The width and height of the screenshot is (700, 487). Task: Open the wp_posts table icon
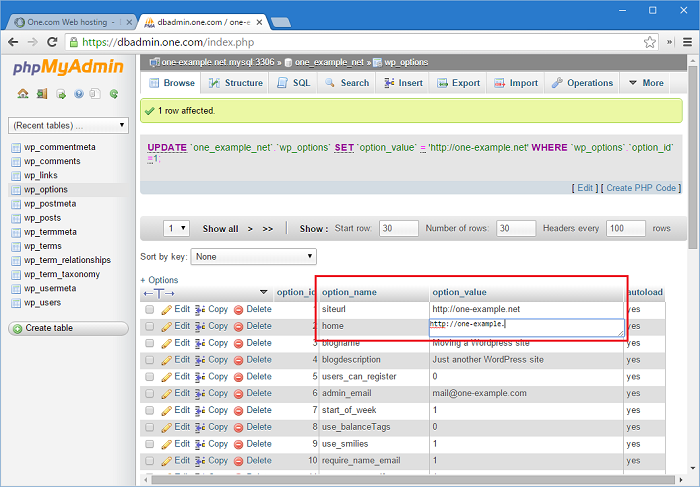pyautogui.click(x=16, y=218)
